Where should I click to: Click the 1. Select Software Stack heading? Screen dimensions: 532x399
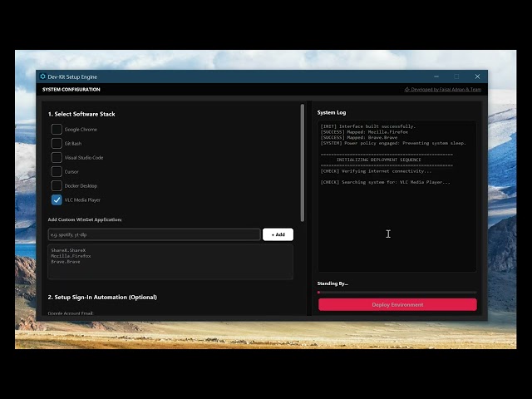[x=81, y=114]
